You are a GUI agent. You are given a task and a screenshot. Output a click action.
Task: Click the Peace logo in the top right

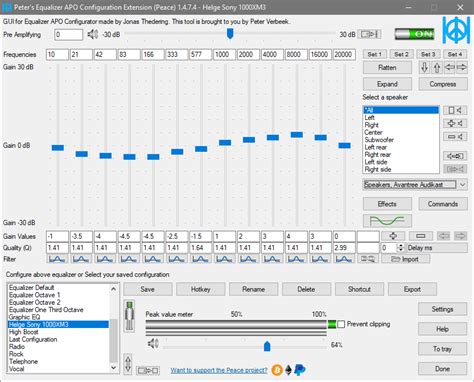456,30
